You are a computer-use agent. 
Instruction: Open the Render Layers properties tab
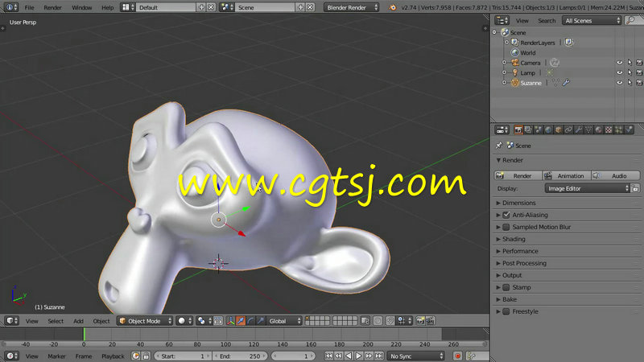(x=528, y=130)
